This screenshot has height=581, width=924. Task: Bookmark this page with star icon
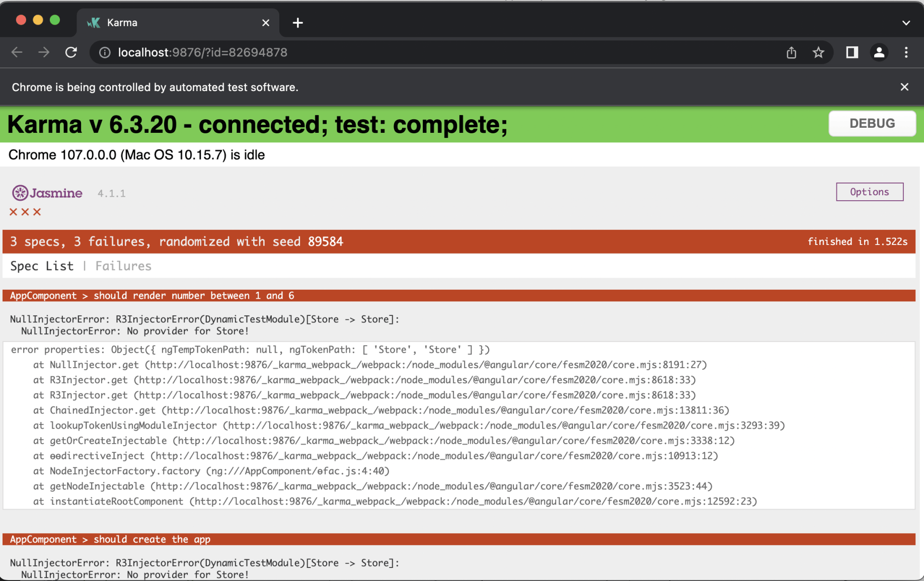[x=818, y=52]
